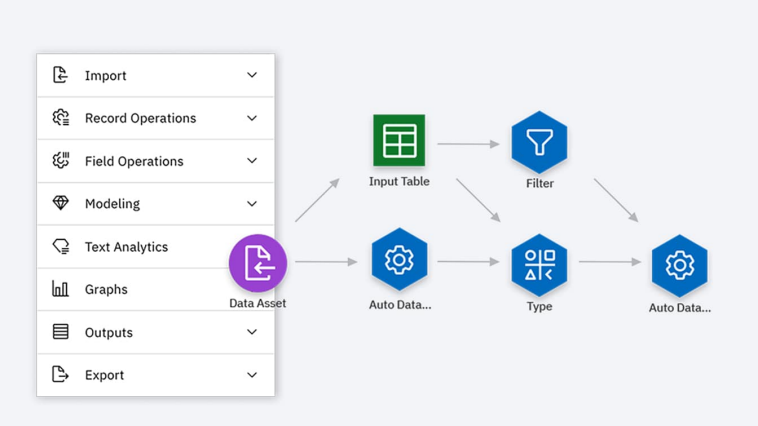The height and width of the screenshot is (426, 758).
Task: Click the purple Data Asset node
Action: tap(258, 264)
